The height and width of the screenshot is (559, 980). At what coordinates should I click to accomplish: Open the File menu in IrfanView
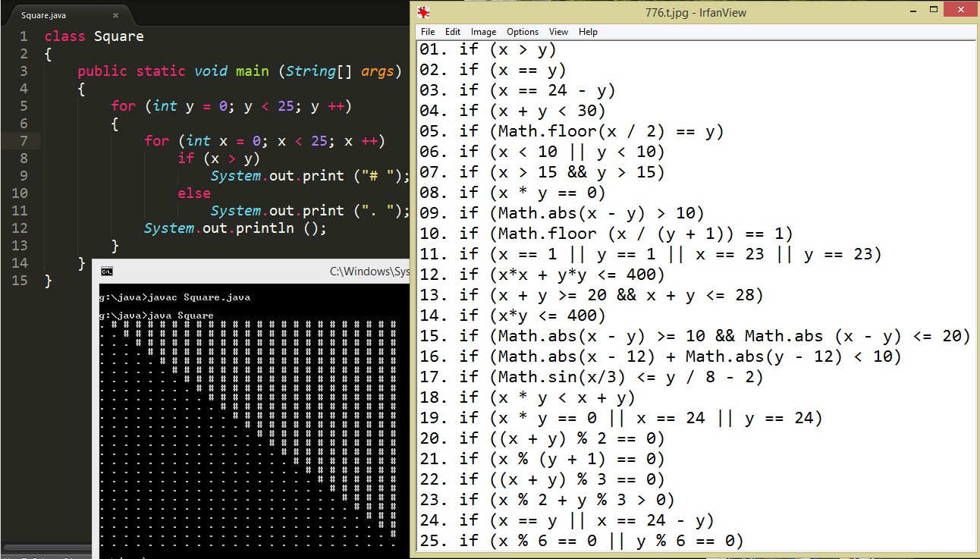click(x=428, y=32)
